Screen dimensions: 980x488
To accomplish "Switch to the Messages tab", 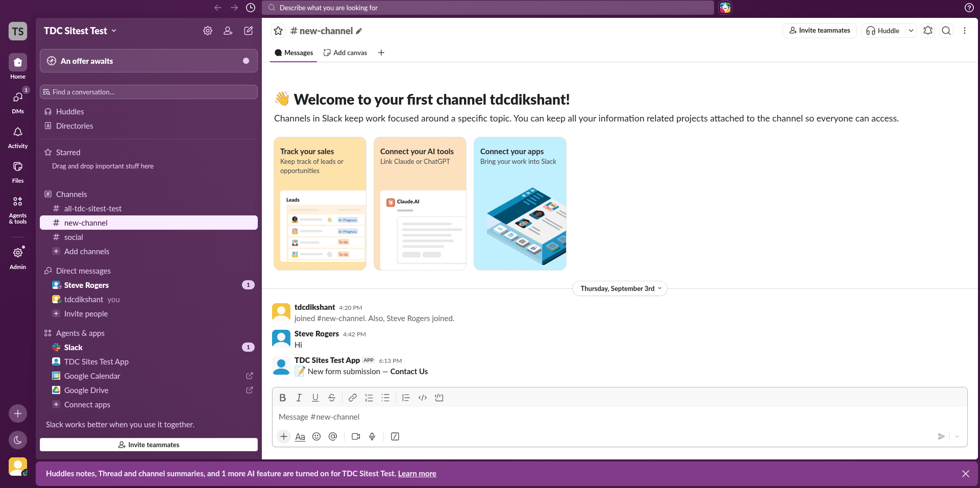I will [293, 53].
